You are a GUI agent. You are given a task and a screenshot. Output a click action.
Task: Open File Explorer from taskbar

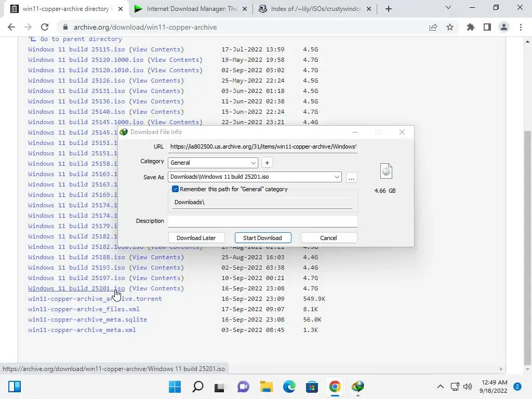[x=267, y=387]
